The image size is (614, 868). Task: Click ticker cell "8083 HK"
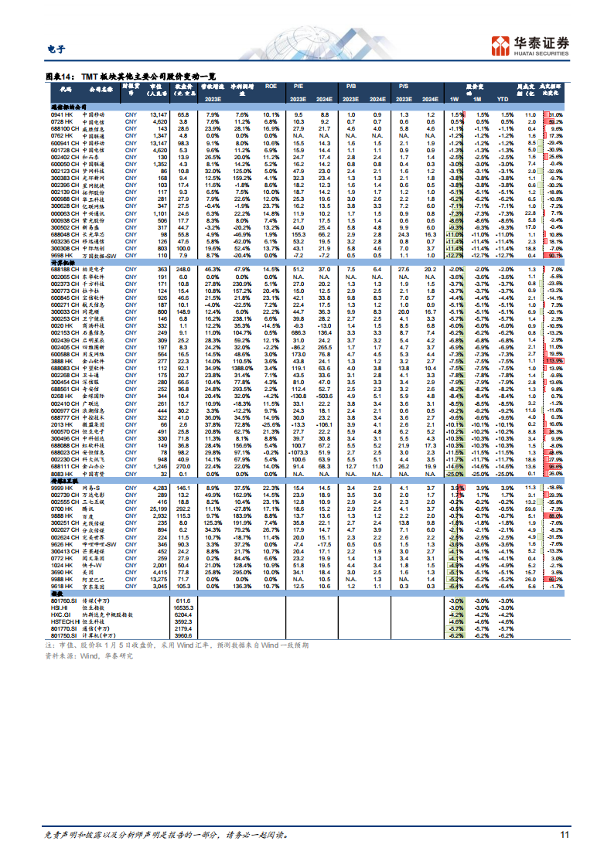point(61,475)
